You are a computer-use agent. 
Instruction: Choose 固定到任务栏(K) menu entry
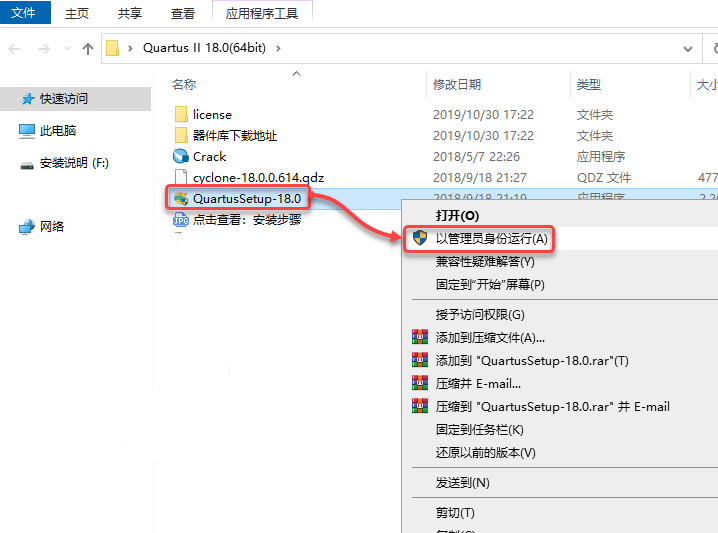pos(479,430)
